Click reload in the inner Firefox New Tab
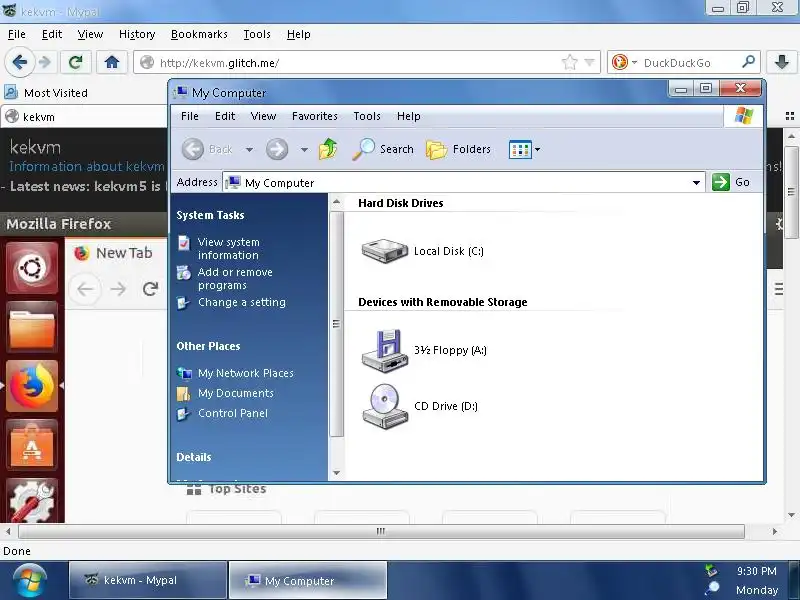The height and width of the screenshot is (600, 800). (150, 289)
